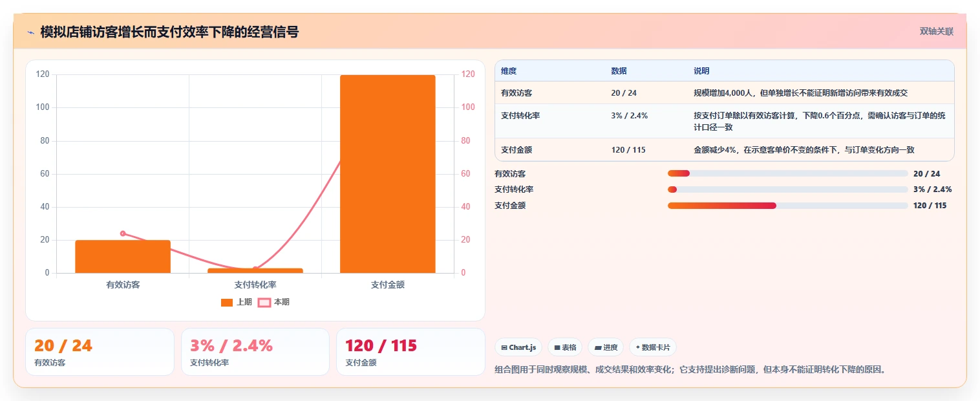Click the 有效访客 label beside its progress bar
This screenshot has width=980, height=401.
[x=510, y=173]
